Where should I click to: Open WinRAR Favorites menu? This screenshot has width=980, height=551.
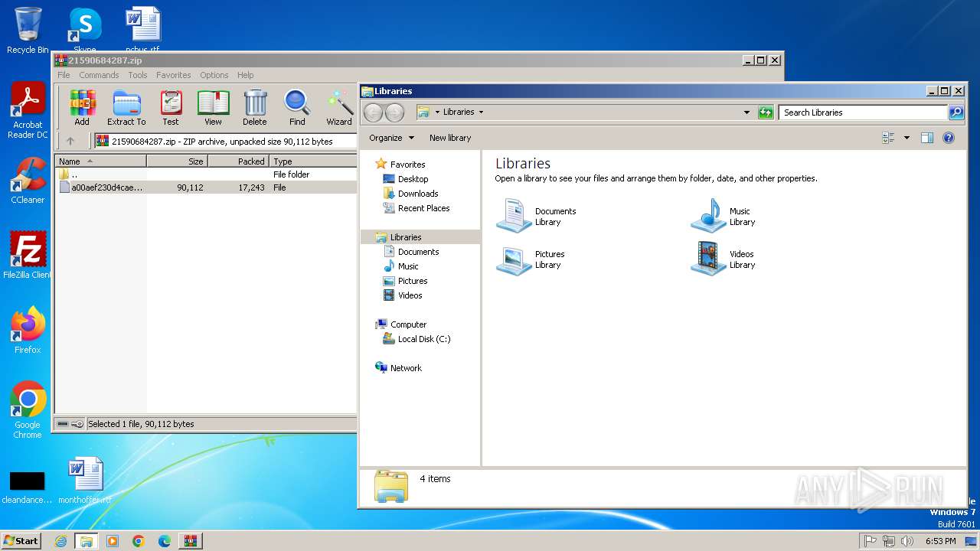click(174, 75)
